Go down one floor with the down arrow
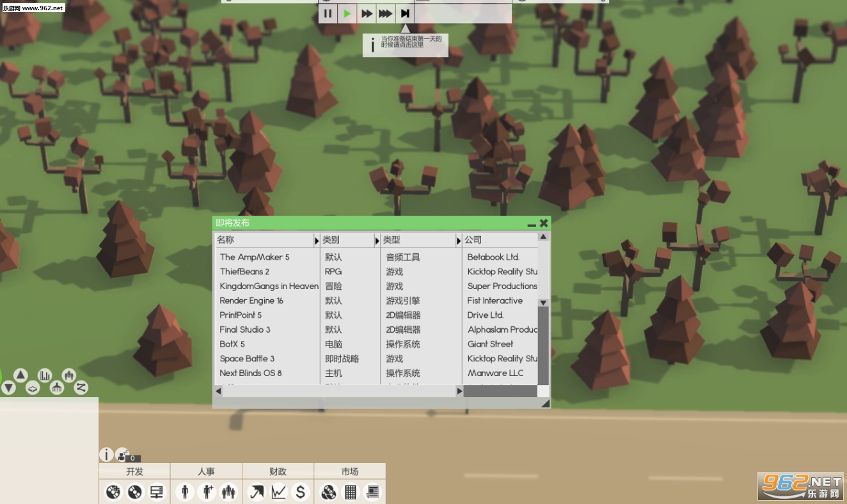 click(8, 388)
